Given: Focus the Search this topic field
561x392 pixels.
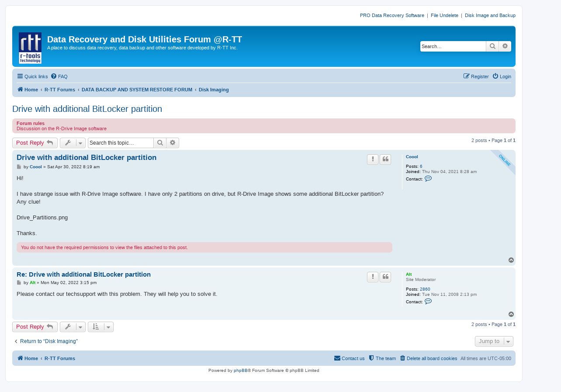Looking at the screenshot, I should pos(121,143).
